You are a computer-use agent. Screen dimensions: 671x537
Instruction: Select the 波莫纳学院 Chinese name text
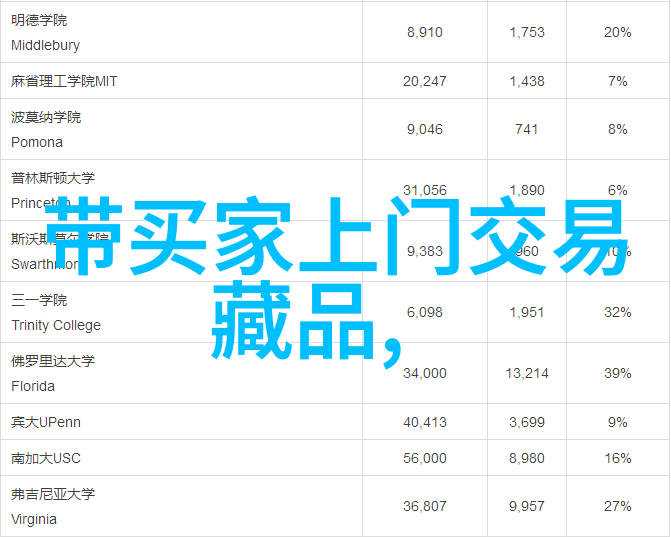click(46, 117)
